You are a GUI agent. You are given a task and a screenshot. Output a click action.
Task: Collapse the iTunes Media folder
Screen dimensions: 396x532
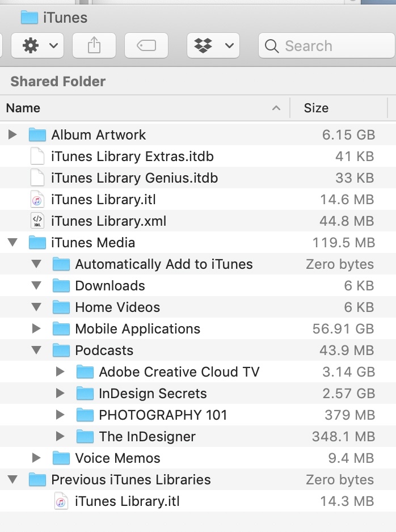pos(12,243)
